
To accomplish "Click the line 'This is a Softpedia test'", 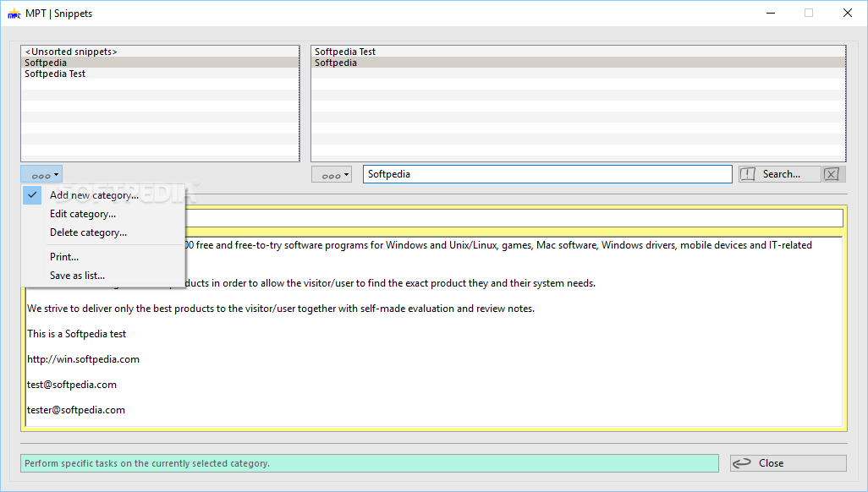I will (x=76, y=334).
